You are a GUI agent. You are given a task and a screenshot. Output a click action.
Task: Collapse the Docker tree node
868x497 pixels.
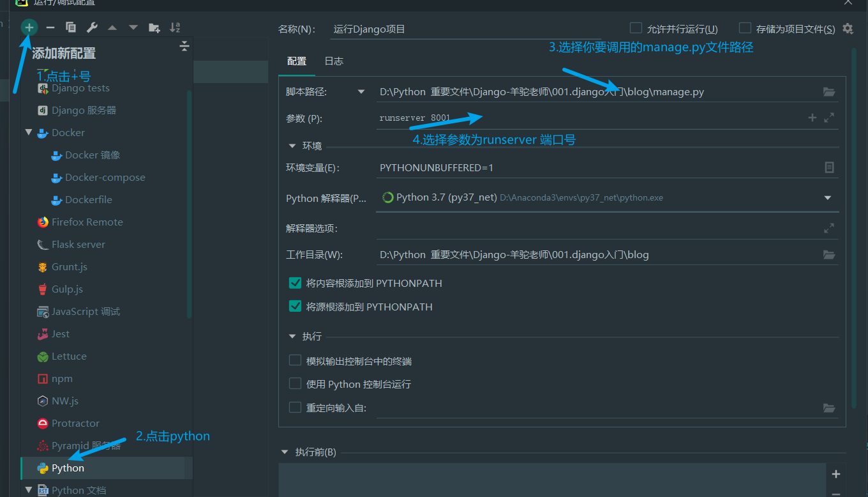(29, 132)
